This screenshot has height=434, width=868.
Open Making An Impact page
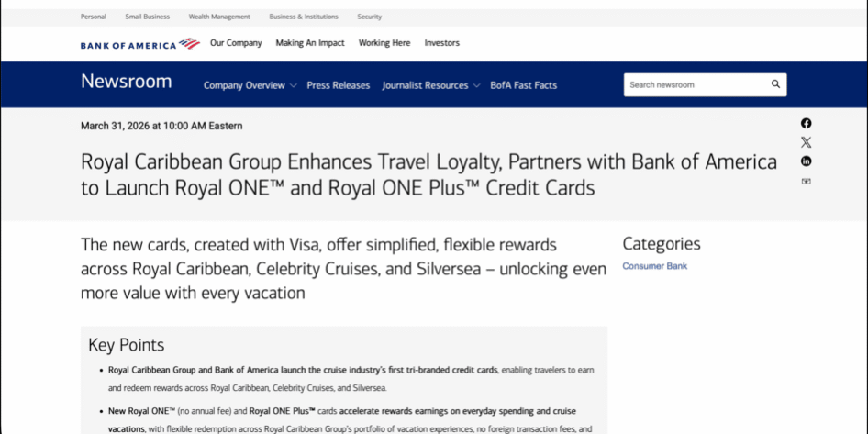pos(310,43)
